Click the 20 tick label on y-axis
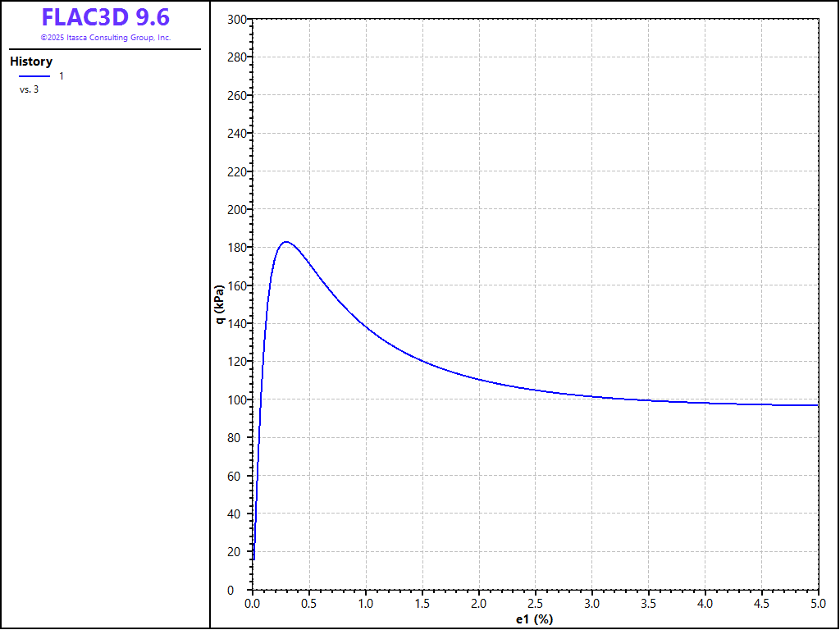 pos(239,552)
